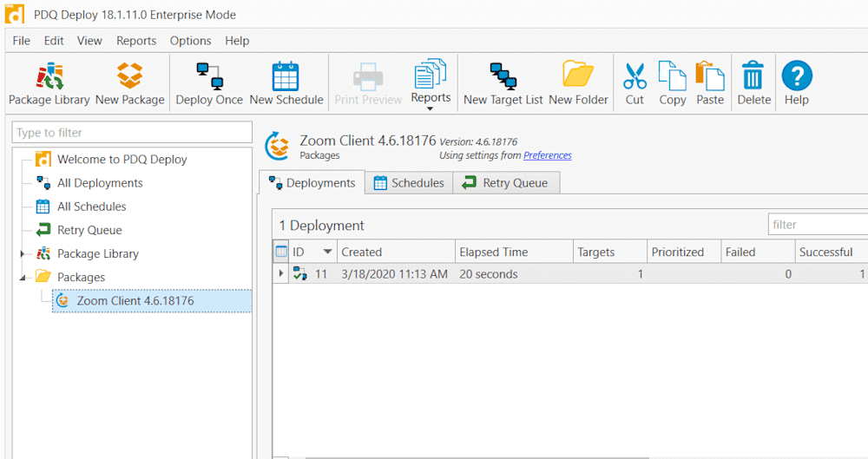Open the Reports menu in menu bar
The image size is (868, 459).
136,41
